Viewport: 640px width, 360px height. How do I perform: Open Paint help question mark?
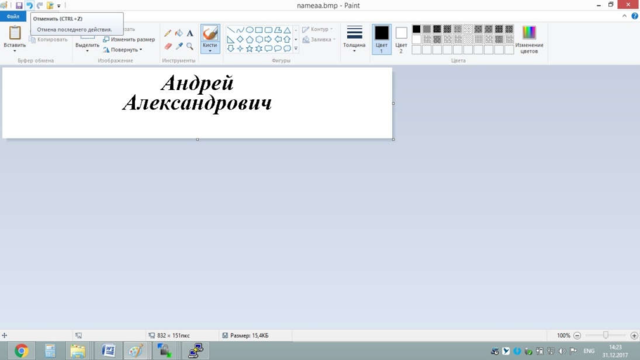coord(635,16)
